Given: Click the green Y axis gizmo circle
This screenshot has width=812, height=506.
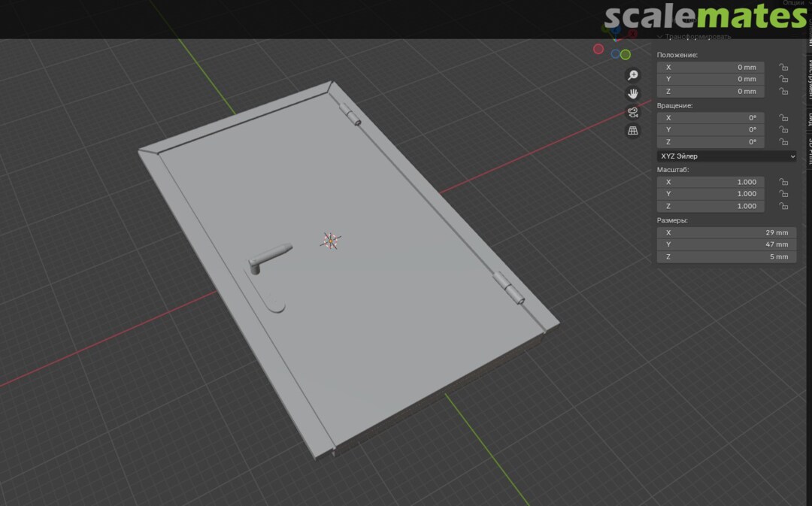Looking at the screenshot, I should 626,55.
